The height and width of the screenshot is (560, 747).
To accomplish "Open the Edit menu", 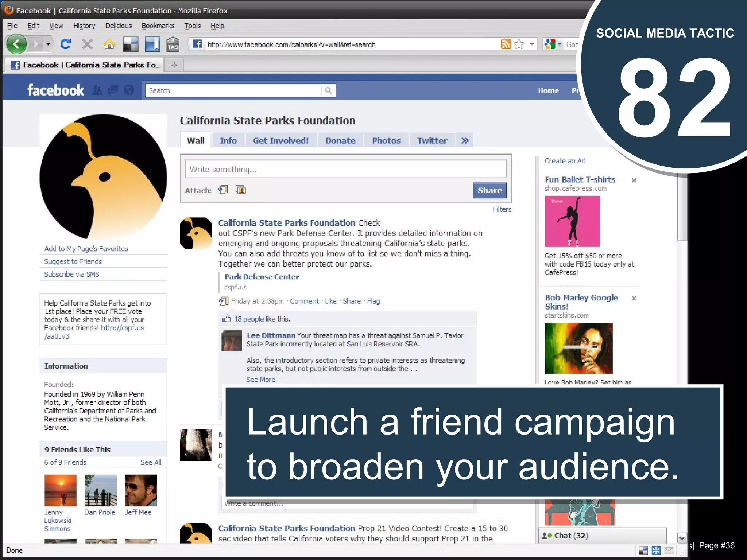I will 33,26.
